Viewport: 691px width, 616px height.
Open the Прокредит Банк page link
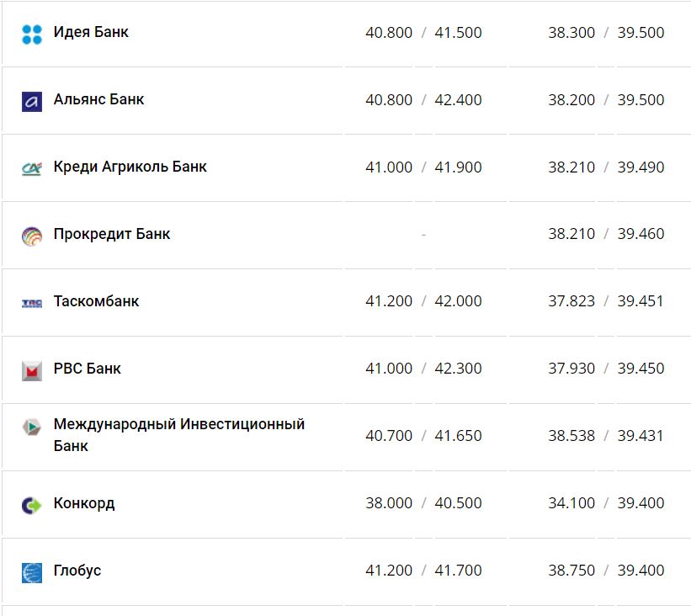[111, 234]
